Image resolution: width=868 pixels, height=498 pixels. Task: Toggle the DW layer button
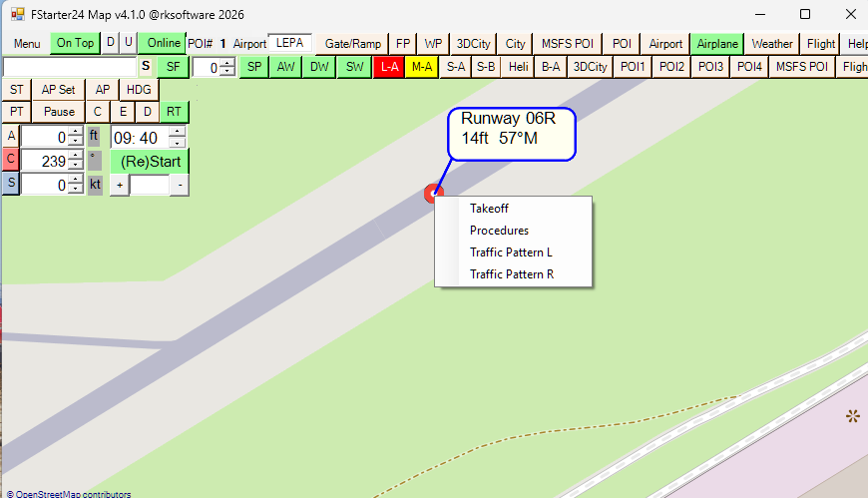[x=319, y=67]
